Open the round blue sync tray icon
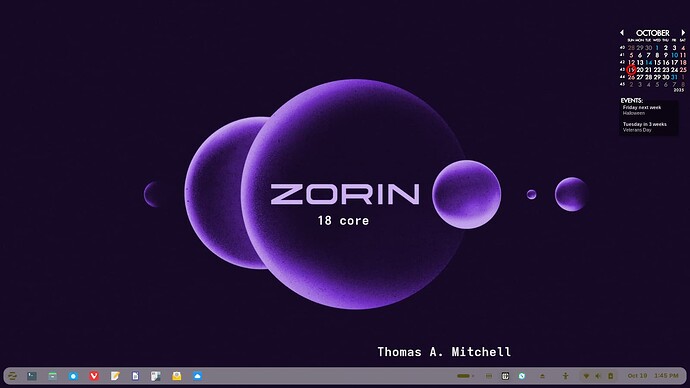Image resolution: width=690 pixels, height=388 pixels. coord(522,376)
